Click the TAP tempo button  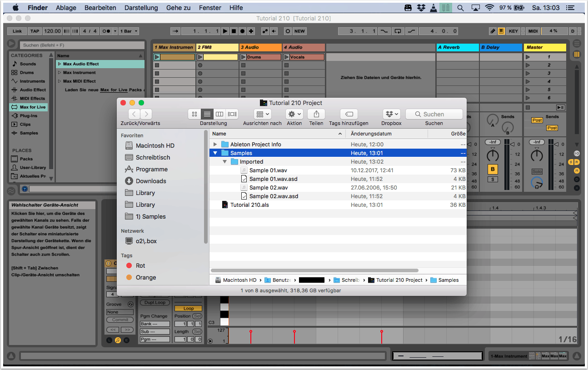click(35, 31)
